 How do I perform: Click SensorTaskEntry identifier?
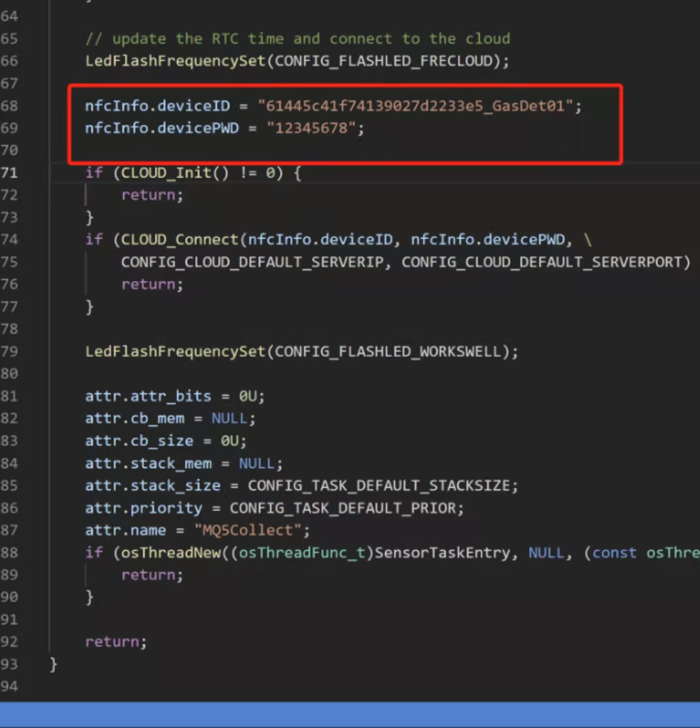(x=442, y=553)
